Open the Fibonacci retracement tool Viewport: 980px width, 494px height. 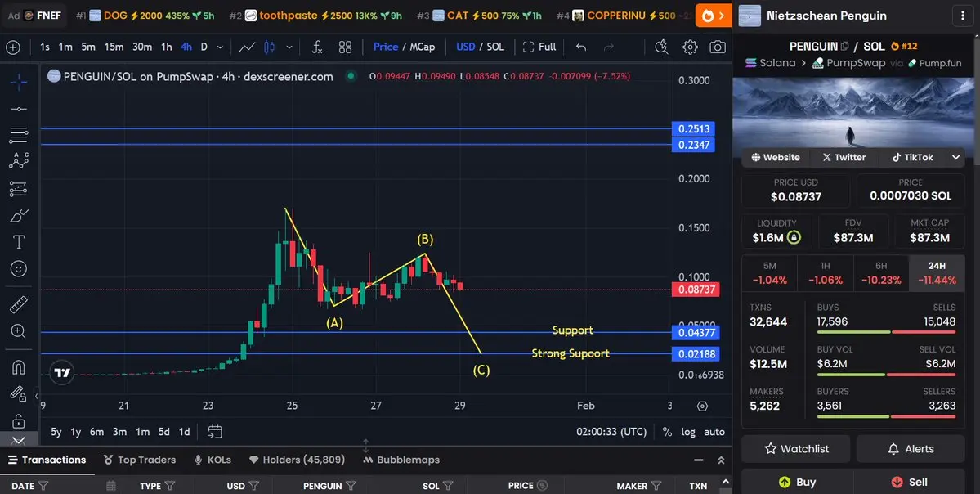(x=19, y=135)
